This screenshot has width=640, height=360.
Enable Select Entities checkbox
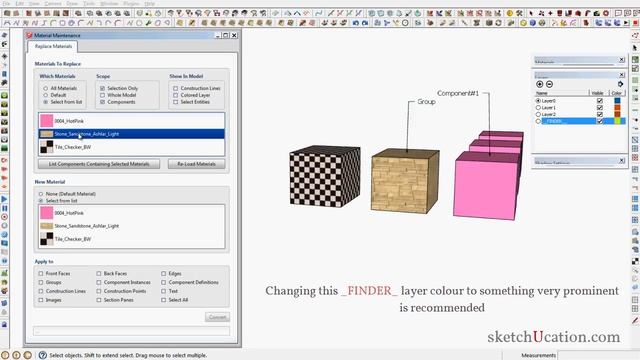pyautogui.click(x=176, y=102)
